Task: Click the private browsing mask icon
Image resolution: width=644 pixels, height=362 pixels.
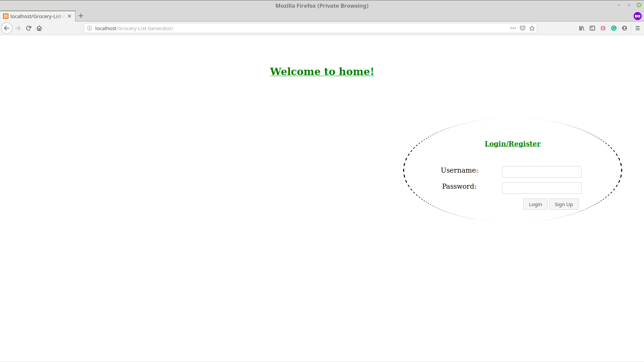Action: pyautogui.click(x=637, y=16)
